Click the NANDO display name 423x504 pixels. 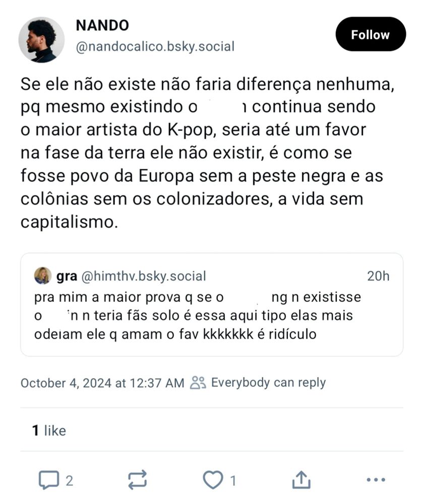102,25
